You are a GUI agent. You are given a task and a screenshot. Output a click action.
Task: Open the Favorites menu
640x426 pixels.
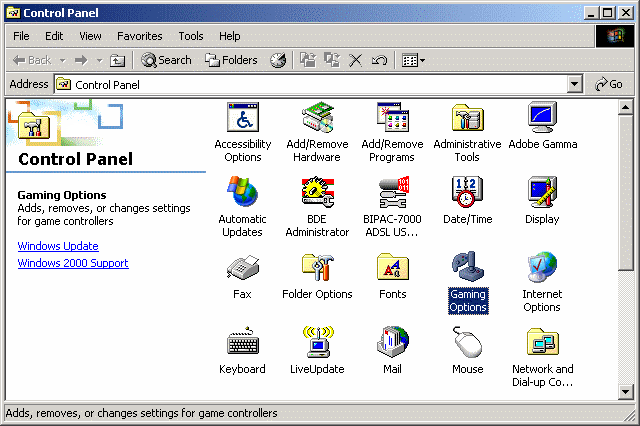point(140,36)
